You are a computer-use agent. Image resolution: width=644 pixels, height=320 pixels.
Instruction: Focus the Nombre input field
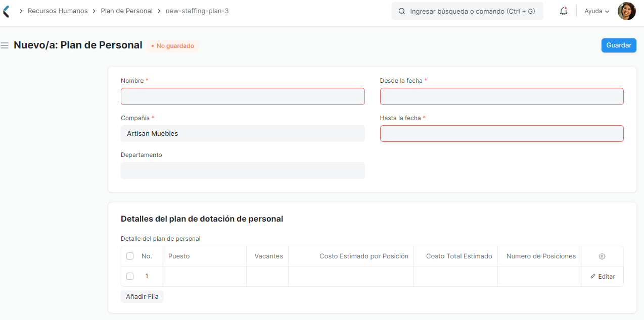(x=243, y=96)
